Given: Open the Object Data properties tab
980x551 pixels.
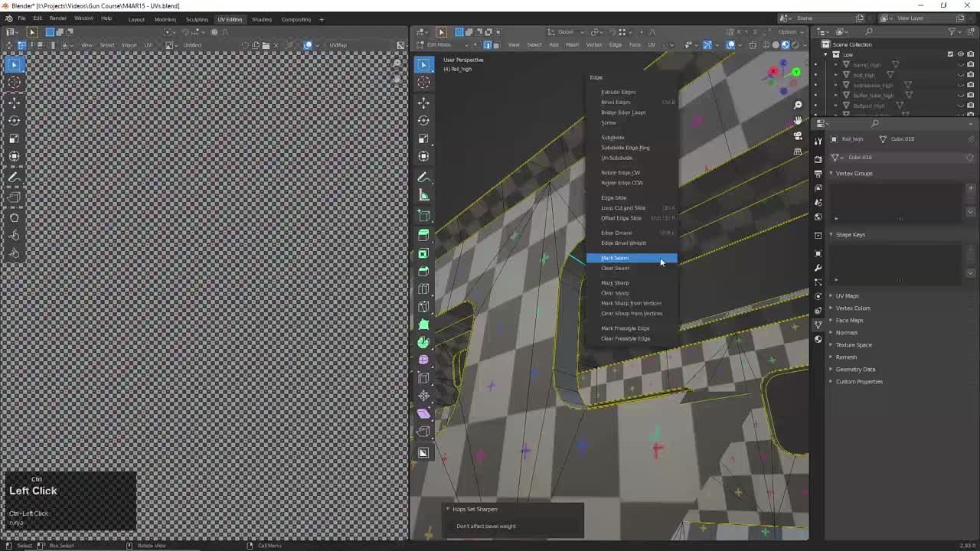Looking at the screenshot, I should [x=818, y=324].
